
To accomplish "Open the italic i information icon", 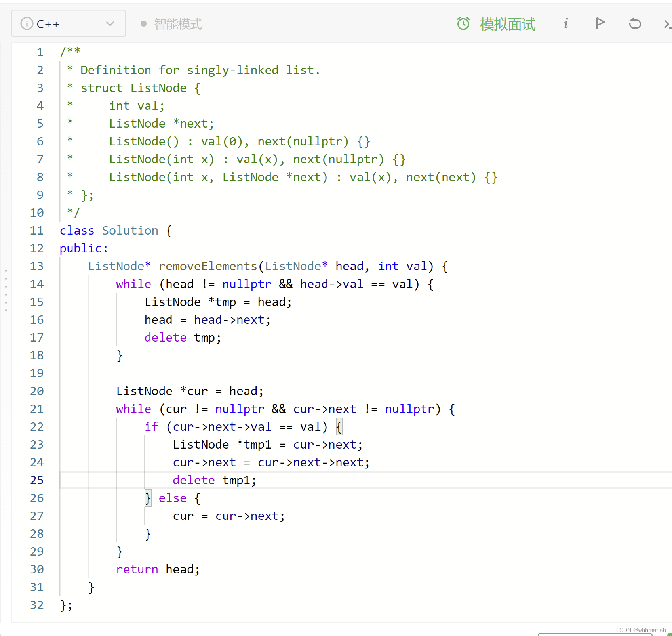I will tap(566, 24).
